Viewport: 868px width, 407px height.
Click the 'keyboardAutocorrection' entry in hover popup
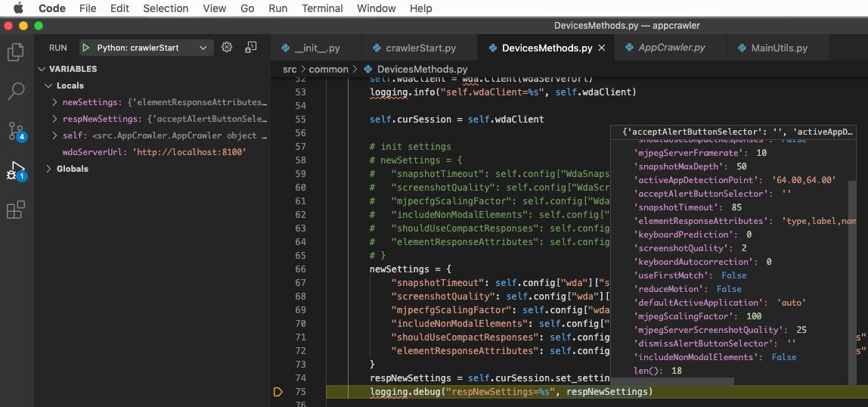click(x=702, y=261)
